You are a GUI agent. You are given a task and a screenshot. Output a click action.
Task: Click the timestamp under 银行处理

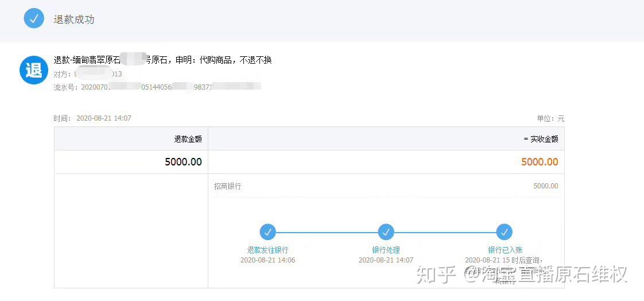pyautogui.click(x=386, y=260)
